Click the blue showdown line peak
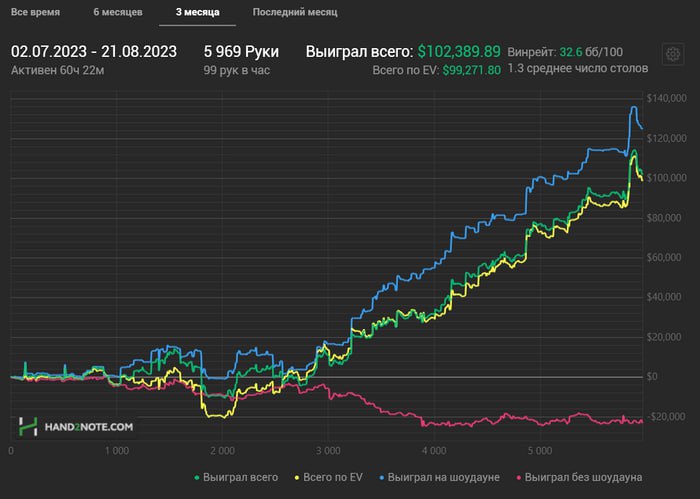This screenshot has height=499, width=700. pyautogui.click(x=633, y=107)
